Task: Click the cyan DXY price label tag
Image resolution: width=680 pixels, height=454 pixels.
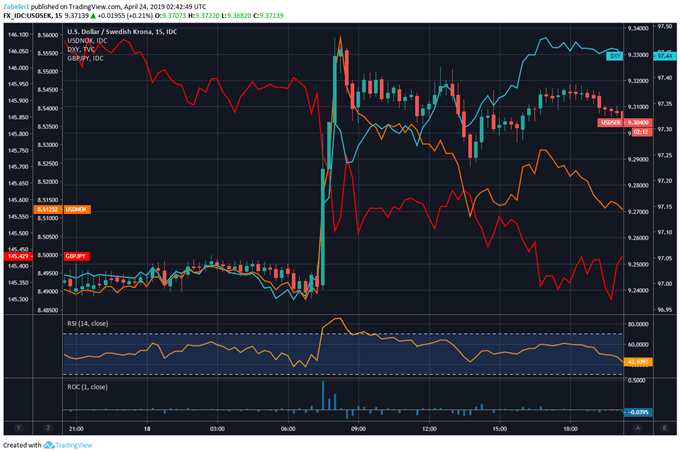Action: point(615,56)
